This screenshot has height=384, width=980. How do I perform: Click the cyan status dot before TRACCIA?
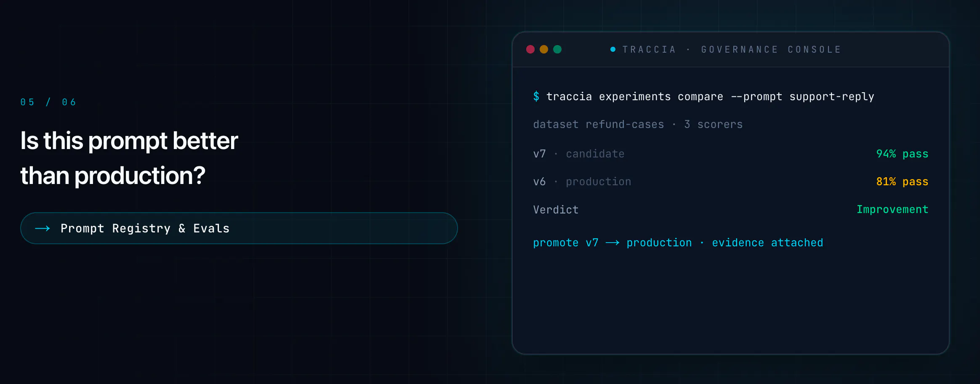(613, 49)
